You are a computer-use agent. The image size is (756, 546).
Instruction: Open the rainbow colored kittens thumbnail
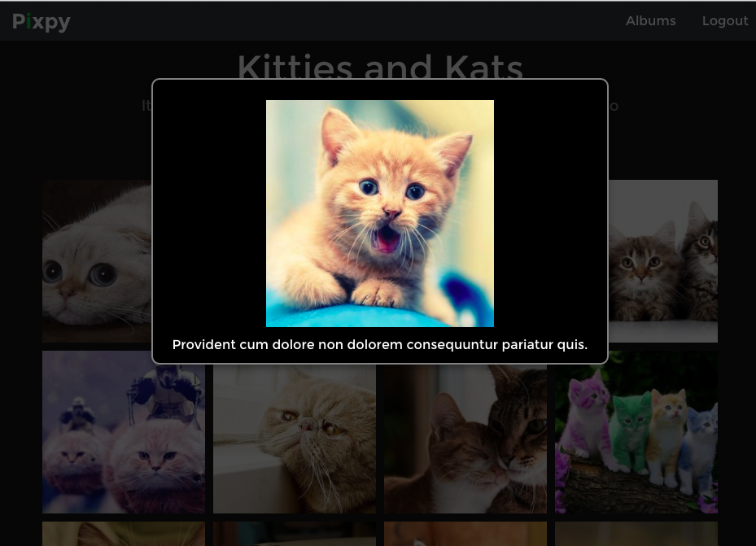click(636, 432)
